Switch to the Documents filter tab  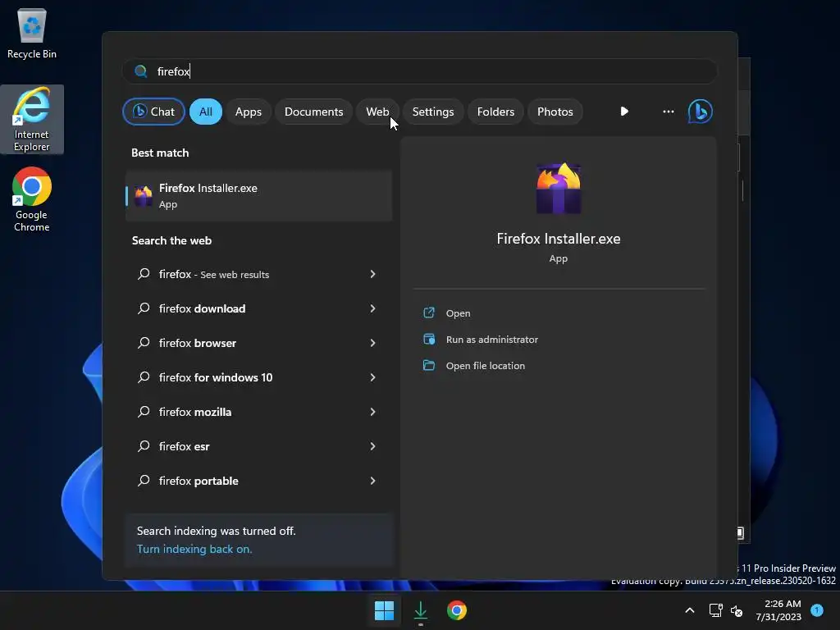[313, 112]
